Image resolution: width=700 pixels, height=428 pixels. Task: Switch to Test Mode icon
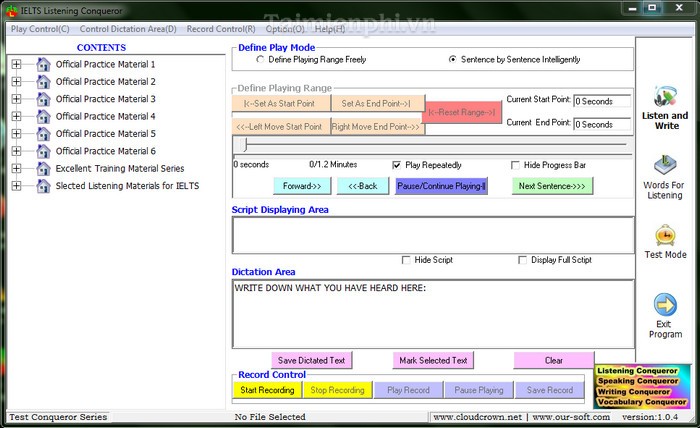tap(665, 236)
